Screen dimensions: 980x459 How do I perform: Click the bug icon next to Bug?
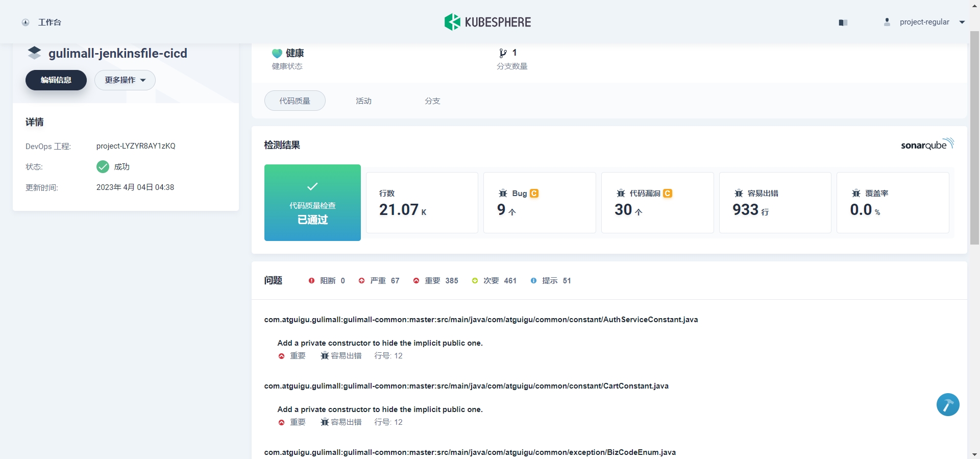503,193
